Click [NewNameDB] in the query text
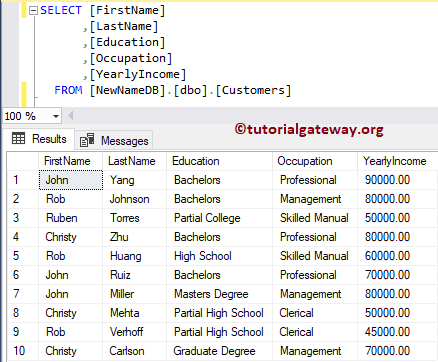 (128, 90)
